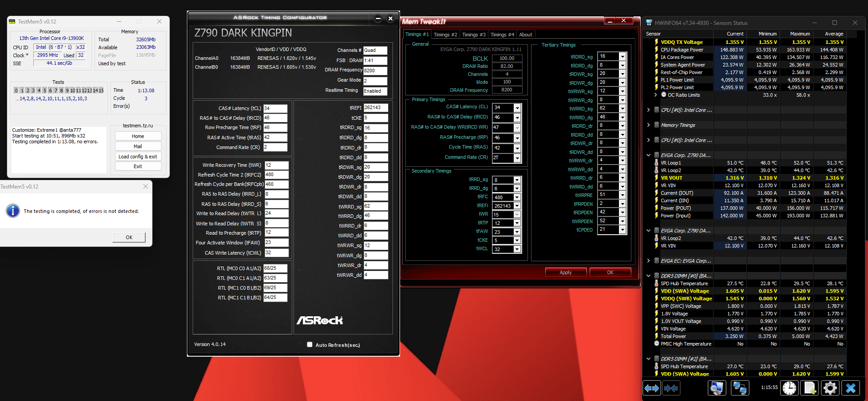Click HWiNFO expand-columns double arrow icon
Viewport: 868px width, 401px height.
pos(652,388)
